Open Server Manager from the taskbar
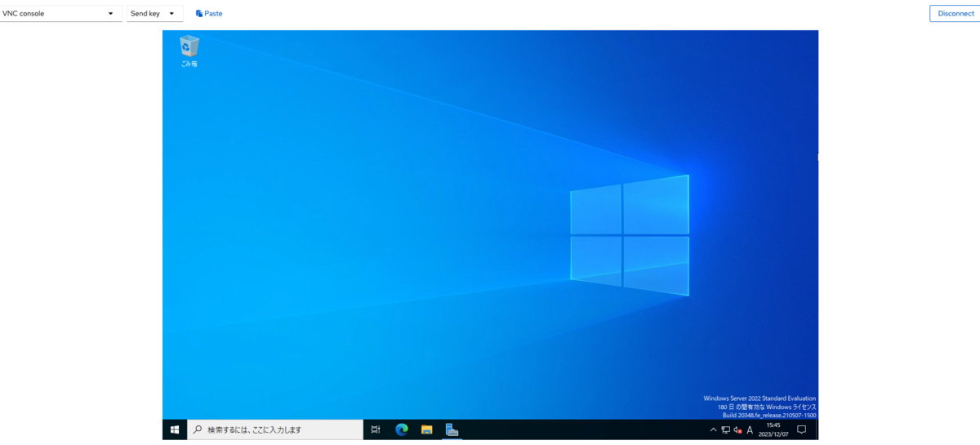 click(452, 429)
